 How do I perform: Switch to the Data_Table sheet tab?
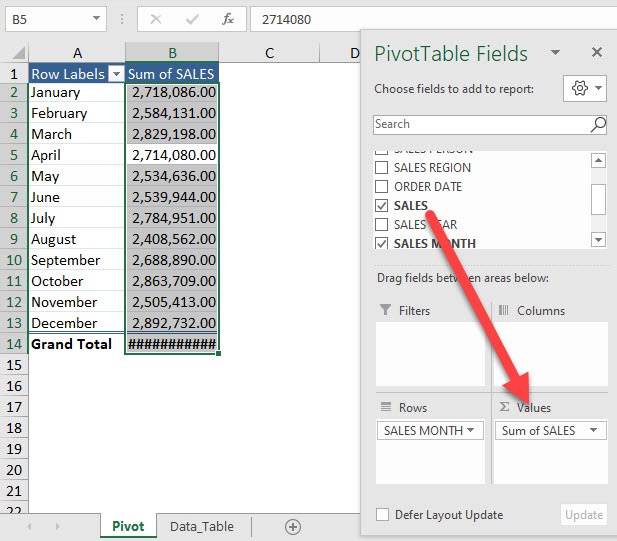(x=202, y=526)
